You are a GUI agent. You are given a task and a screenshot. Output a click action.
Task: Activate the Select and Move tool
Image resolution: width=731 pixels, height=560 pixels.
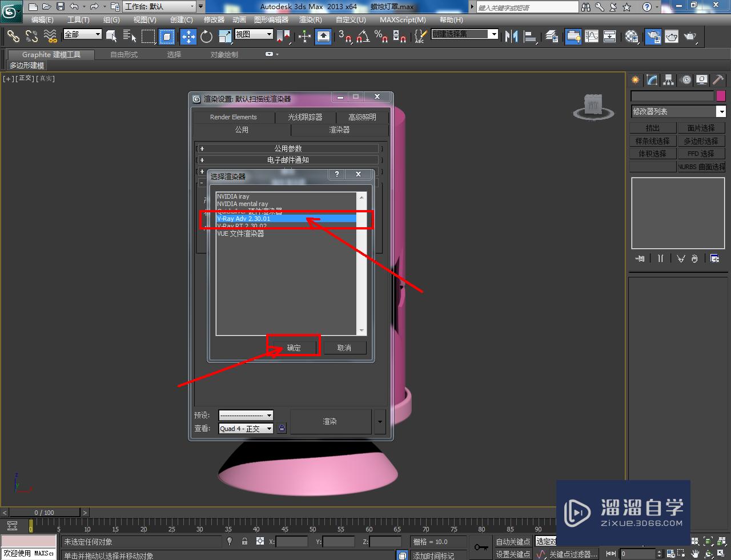tap(188, 37)
